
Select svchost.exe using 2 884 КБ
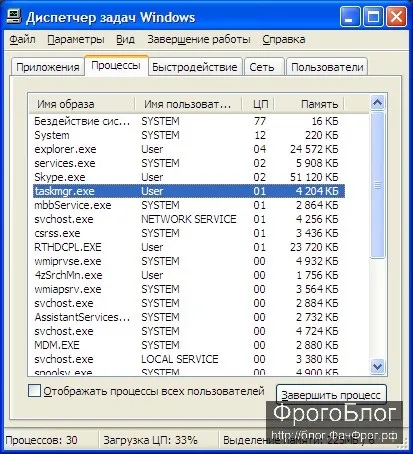189,303
